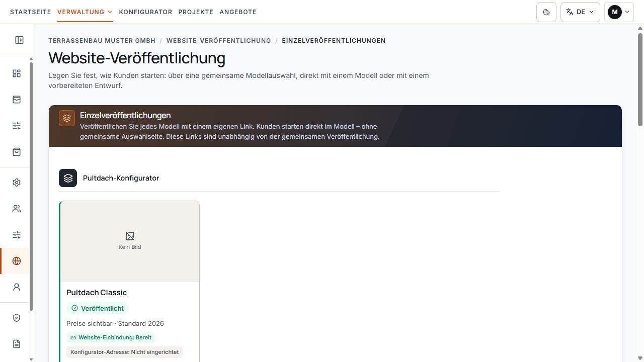Image resolution: width=644 pixels, height=362 pixels.
Task: Click the Veröffentlicht status badge
Action: [98, 308]
